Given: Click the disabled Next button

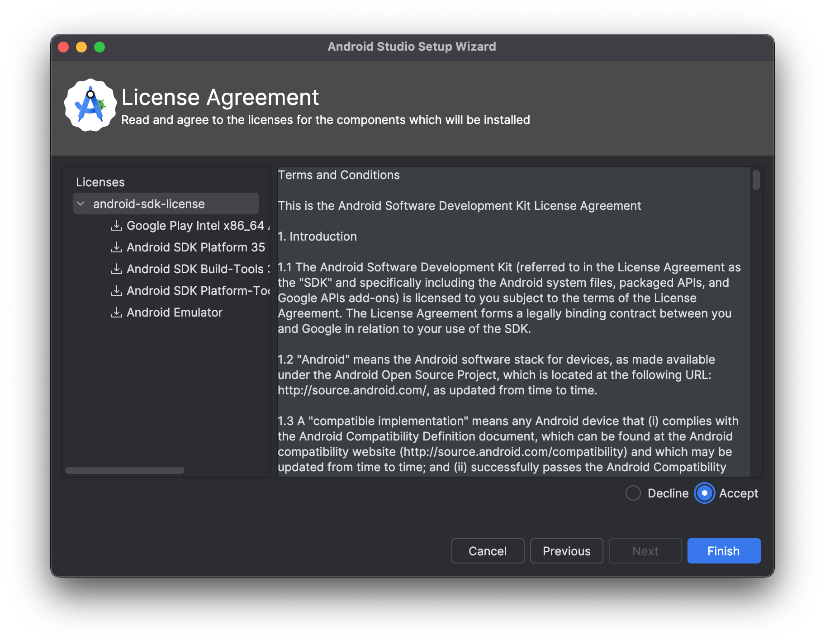Looking at the screenshot, I should click(645, 551).
